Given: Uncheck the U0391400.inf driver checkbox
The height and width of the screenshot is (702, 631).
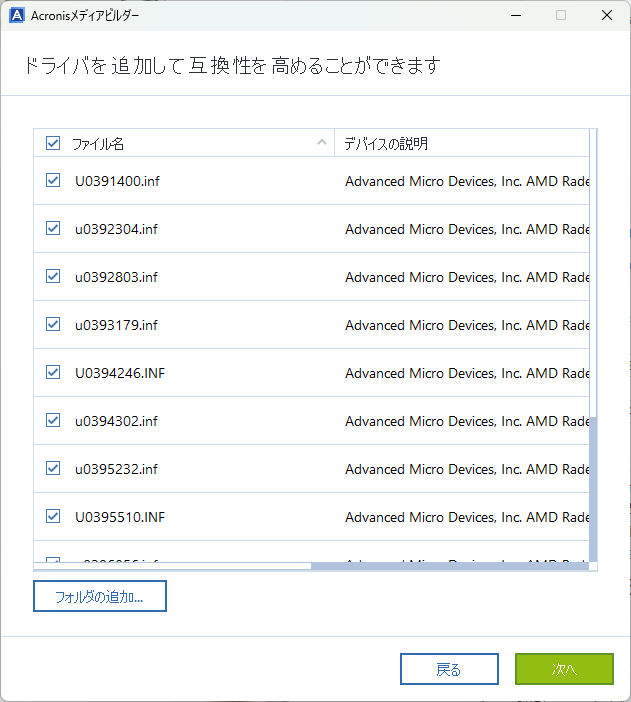Looking at the screenshot, I should [x=53, y=180].
